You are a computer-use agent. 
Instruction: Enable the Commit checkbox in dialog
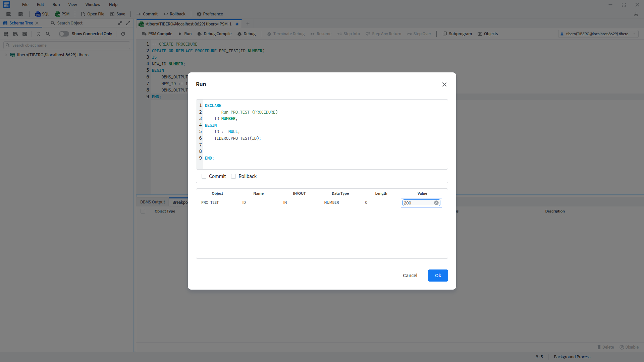click(x=204, y=176)
